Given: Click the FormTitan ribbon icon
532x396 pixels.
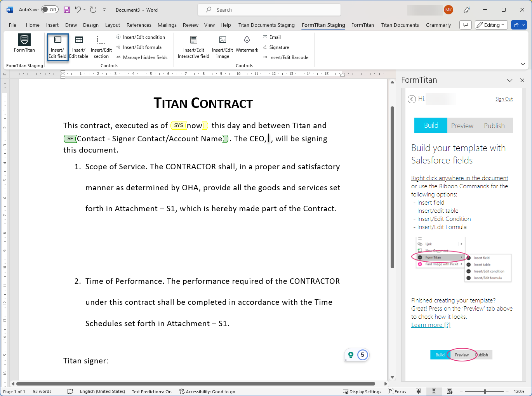Looking at the screenshot, I should [x=24, y=43].
